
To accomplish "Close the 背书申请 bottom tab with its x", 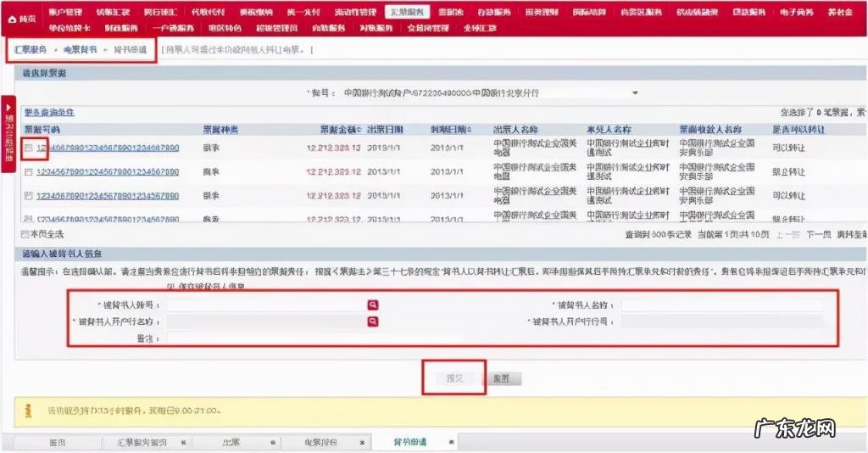I will point(451,442).
